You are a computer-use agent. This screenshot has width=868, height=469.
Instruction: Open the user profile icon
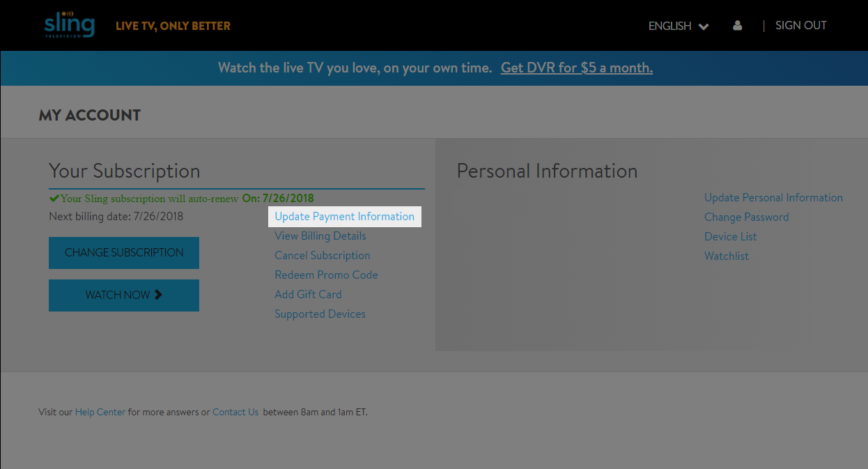[x=737, y=26]
